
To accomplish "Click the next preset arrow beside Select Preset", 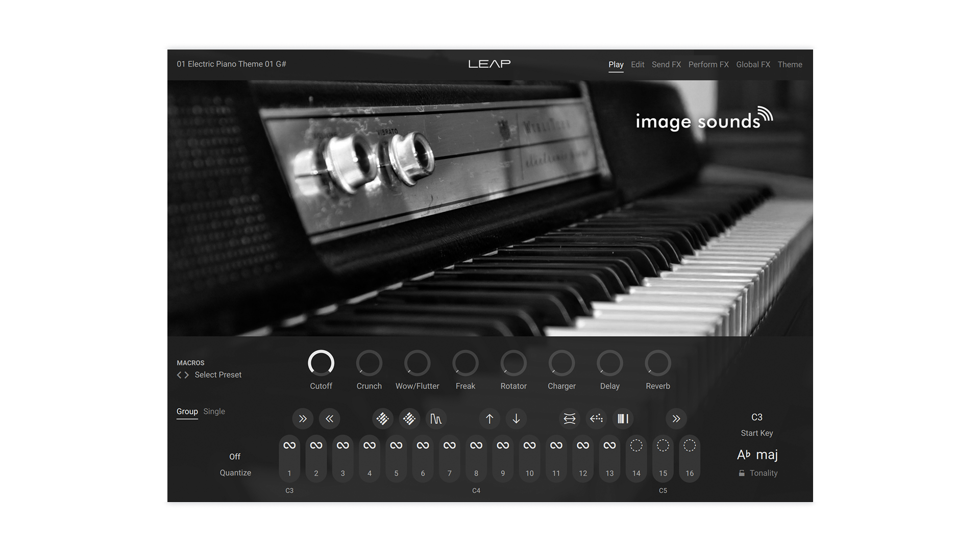I will (x=187, y=374).
